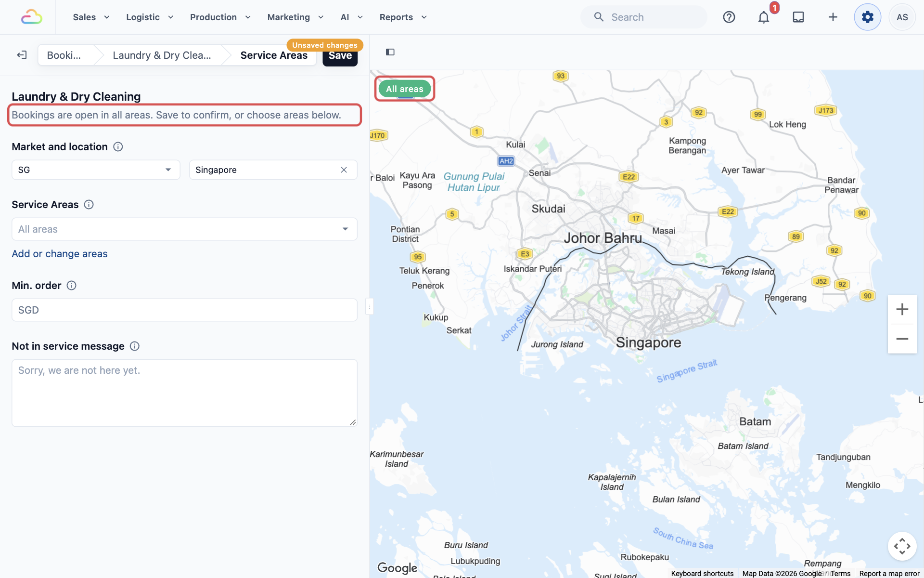Open the SG market dropdown

pyautogui.click(x=96, y=170)
